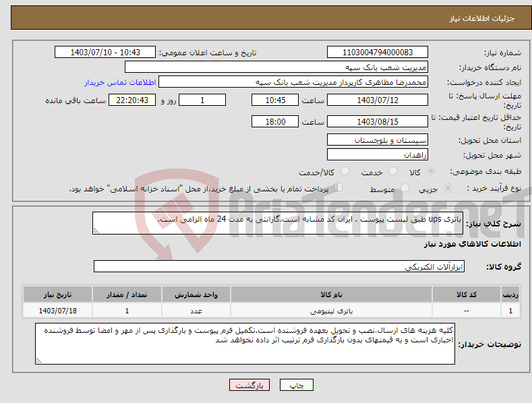Click the گروه کالا field ابزارآلات الکتریکی
The height and width of the screenshot is (403, 532).
coord(279,267)
